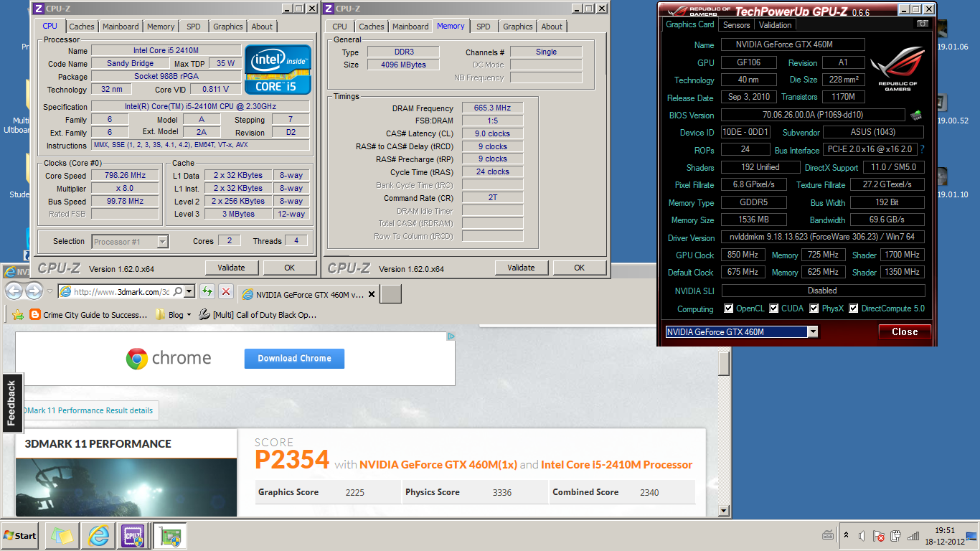The image size is (980, 551).
Task: Refresh the 3dmark page in Internet Explorer
Action: coord(207,291)
